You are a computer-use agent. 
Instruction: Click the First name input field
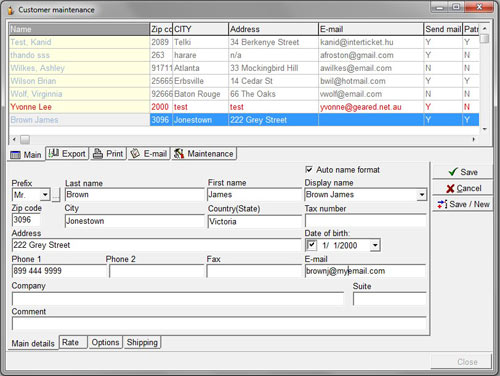pyautogui.click(x=254, y=195)
